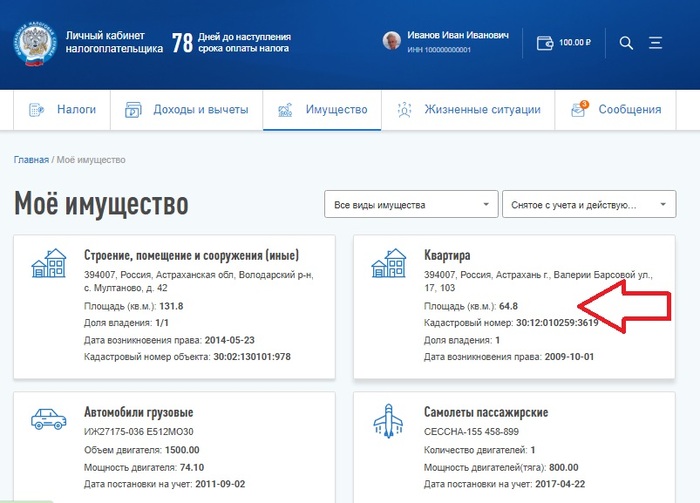Click ИЖ27175-036 Е512МО30 vehicle text
Viewport: 700px width, 503px height.
pyautogui.click(x=138, y=432)
